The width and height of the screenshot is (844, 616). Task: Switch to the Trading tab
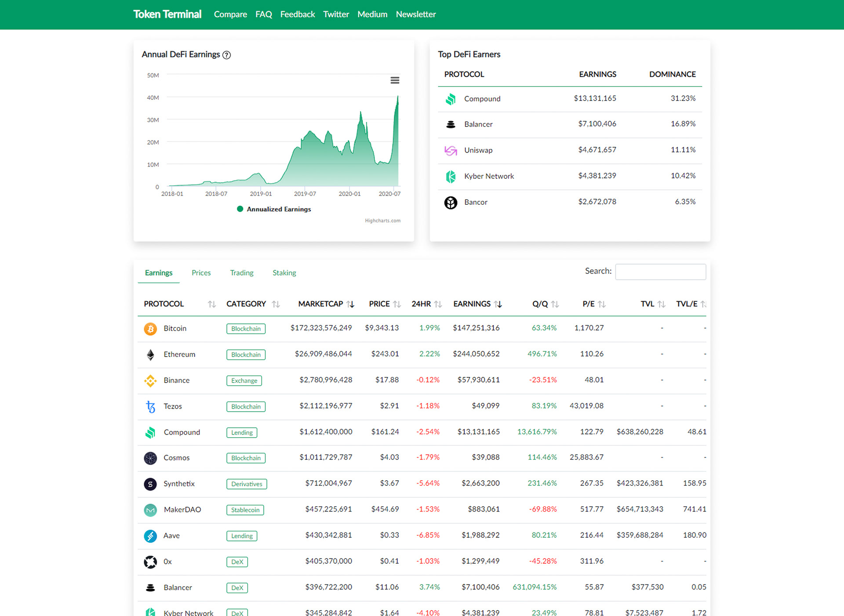(242, 273)
